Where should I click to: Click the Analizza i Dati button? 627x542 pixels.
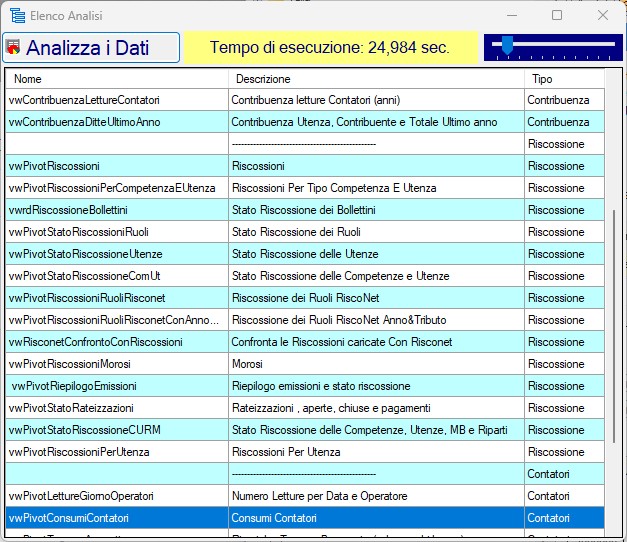point(92,48)
